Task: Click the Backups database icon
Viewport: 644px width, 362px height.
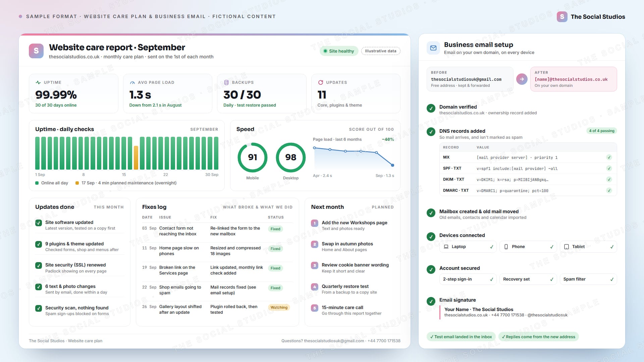Action: pos(226,82)
